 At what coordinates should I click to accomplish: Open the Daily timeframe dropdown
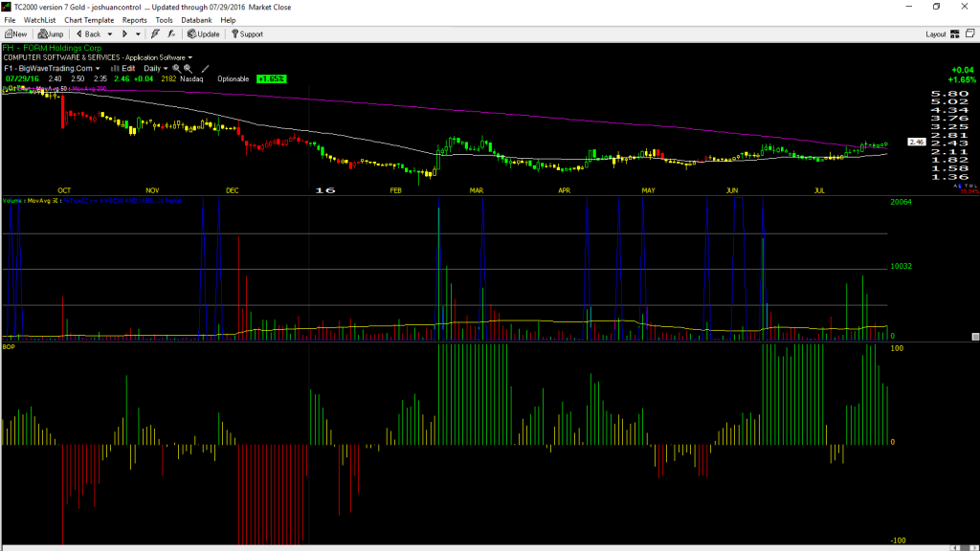156,69
